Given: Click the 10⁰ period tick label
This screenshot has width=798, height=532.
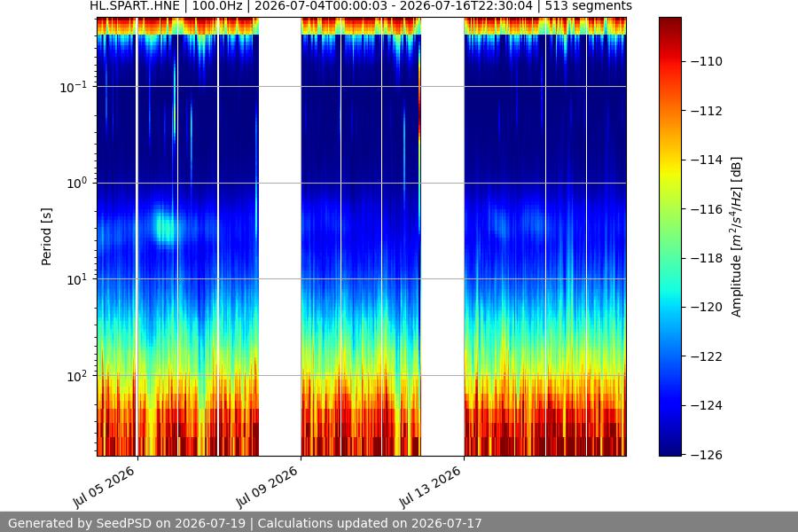Looking at the screenshot, I should coord(76,184).
